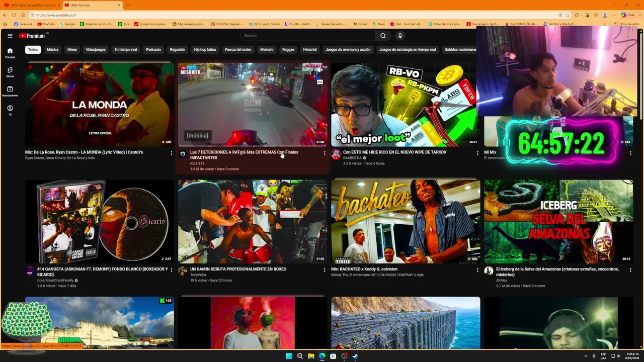Open Steam from the taskbar
644x362 pixels.
click(355, 356)
